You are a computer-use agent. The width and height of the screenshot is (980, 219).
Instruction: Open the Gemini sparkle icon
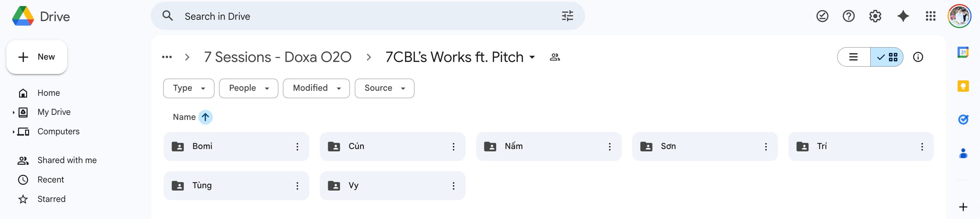[x=903, y=16]
